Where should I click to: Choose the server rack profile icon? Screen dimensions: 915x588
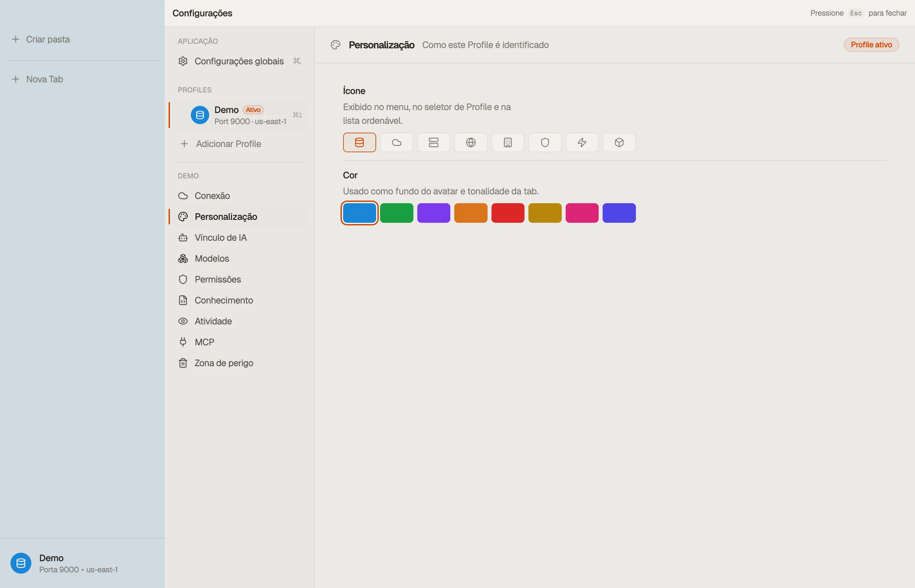click(x=433, y=142)
